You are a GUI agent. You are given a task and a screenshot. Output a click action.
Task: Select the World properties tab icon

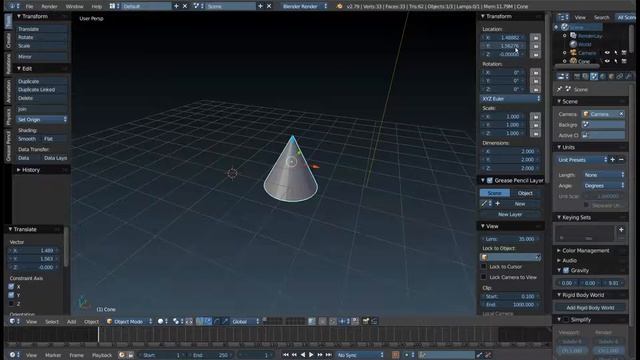point(602,76)
